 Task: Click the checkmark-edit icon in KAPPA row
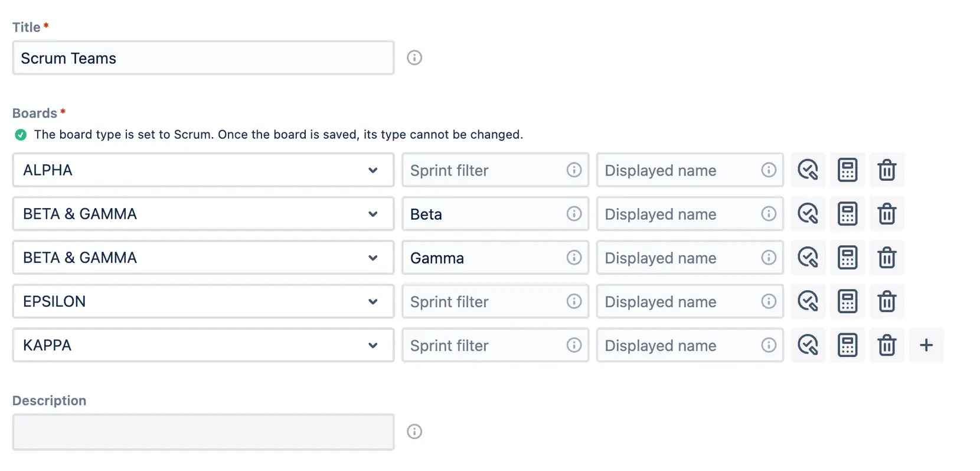click(x=808, y=345)
